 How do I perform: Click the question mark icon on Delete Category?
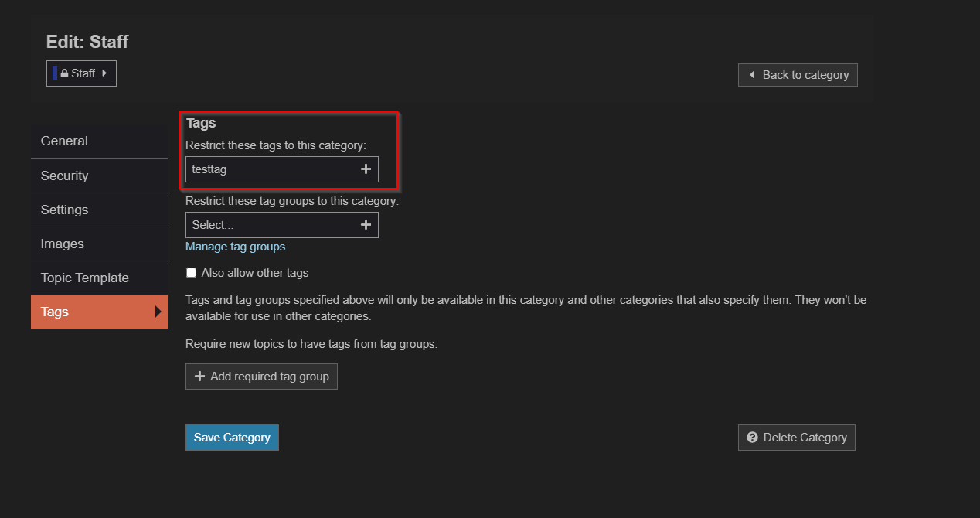(753, 438)
